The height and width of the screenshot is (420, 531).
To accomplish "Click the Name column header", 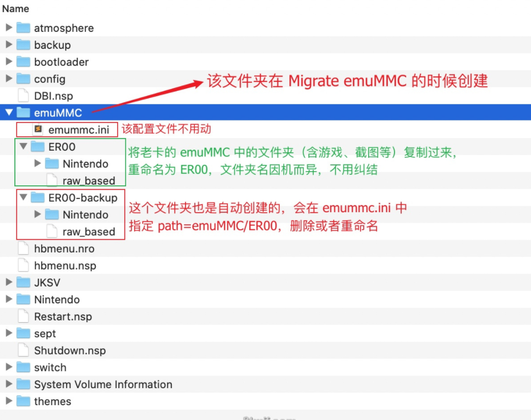I will (x=15, y=8).
